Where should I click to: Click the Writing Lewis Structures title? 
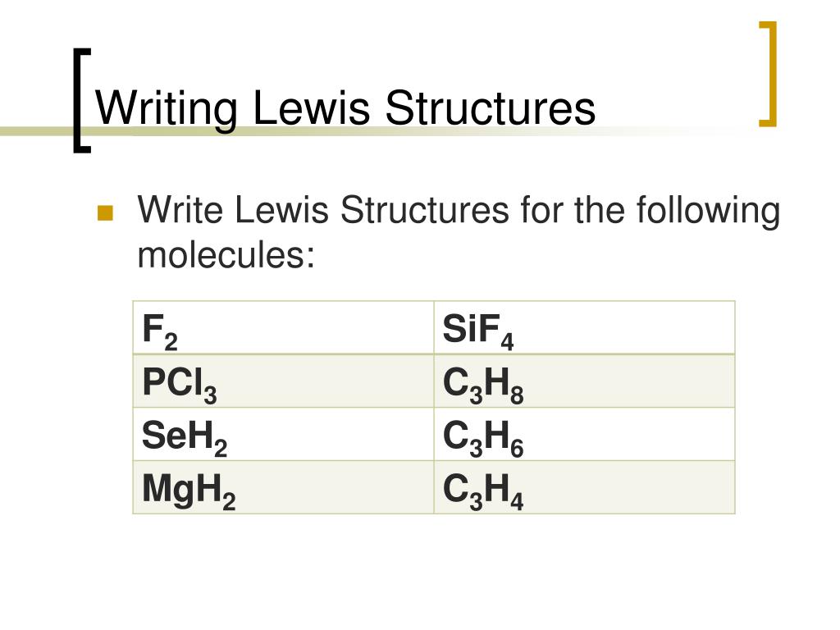tap(345, 109)
